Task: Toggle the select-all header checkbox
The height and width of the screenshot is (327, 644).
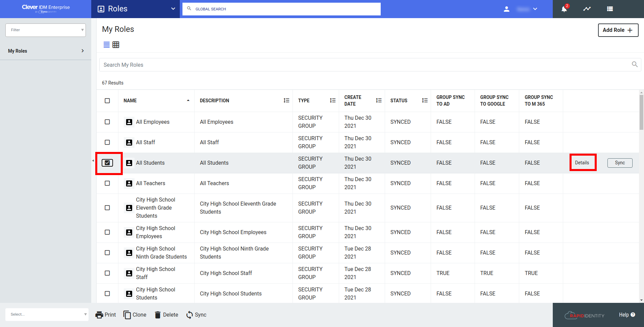Action: click(x=107, y=101)
